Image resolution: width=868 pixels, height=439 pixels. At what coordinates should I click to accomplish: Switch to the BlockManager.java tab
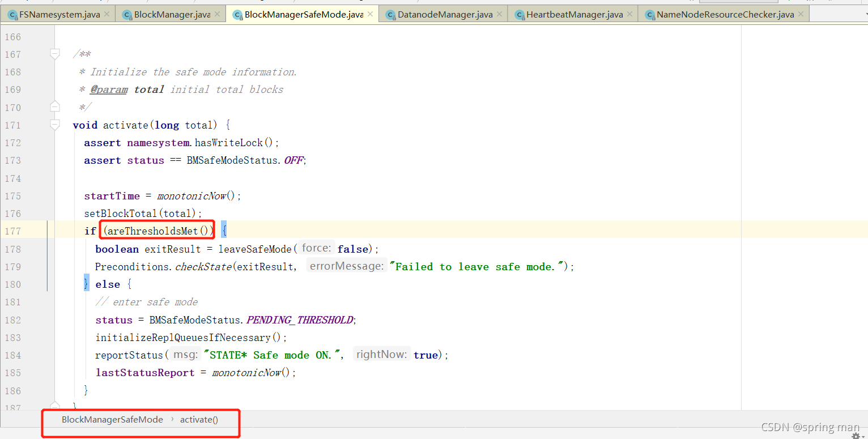(172, 15)
